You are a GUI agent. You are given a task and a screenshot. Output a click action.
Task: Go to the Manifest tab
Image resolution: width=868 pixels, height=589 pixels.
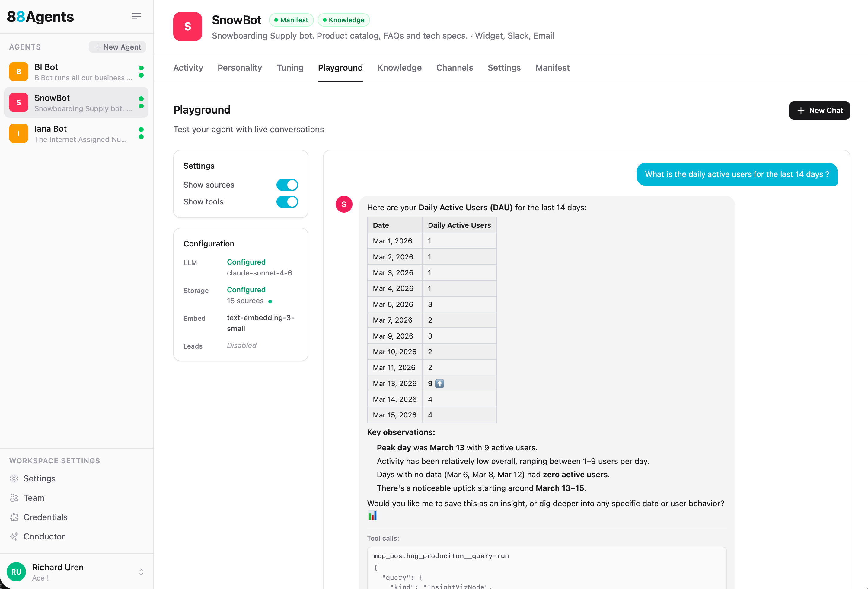[x=552, y=68]
